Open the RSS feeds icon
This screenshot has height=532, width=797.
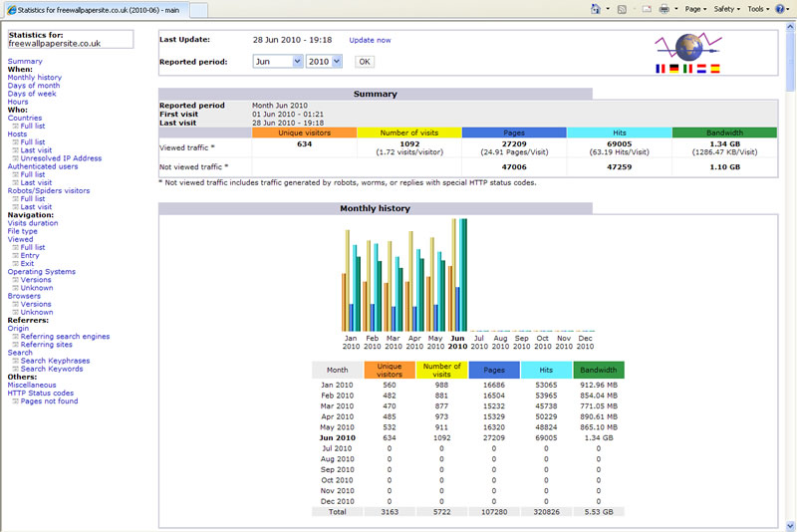[621, 9]
